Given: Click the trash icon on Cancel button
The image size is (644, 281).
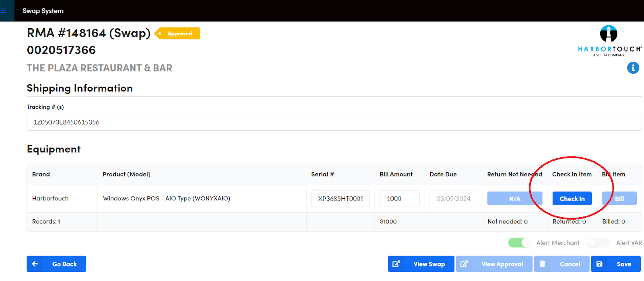Looking at the screenshot, I should [542, 264].
